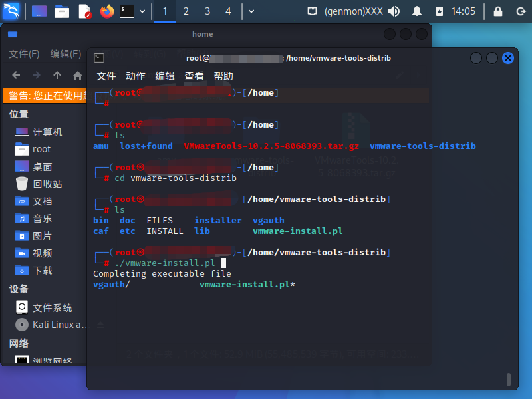Open 回收站 trash in the sidebar
The image size is (532, 399).
tap(46, 184)
